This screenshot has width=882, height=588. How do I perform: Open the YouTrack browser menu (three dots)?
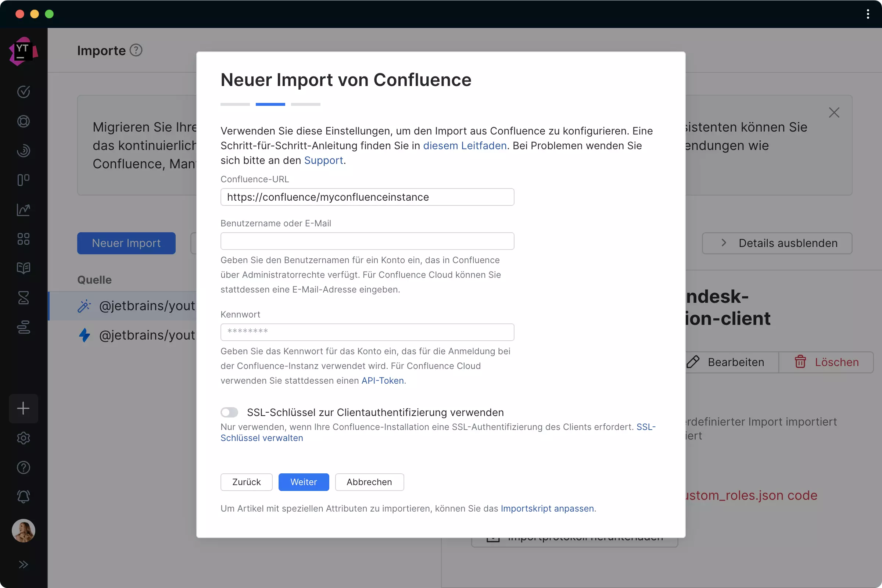(x=867, y=14)
